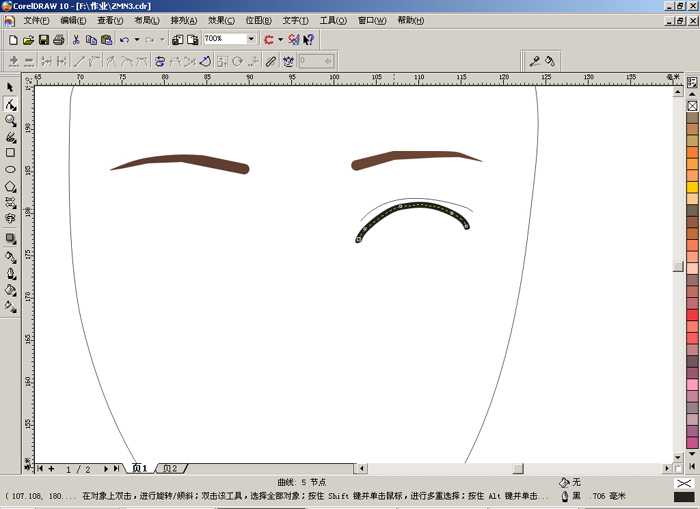The width and height of the screenshot is (700, 509).
Task: Save the document with floppy icon
Action: pyautogui.click(x=43, y=40)
